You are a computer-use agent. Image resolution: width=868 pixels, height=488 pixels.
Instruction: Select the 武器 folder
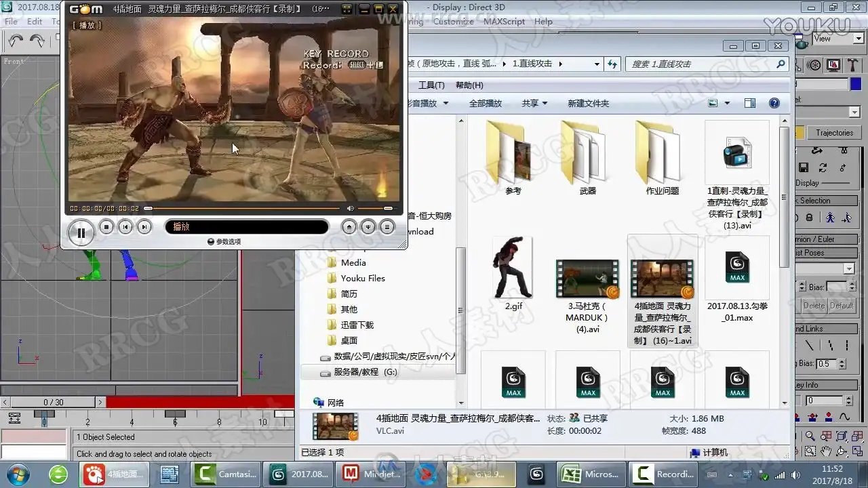click(x=588, y=159)
